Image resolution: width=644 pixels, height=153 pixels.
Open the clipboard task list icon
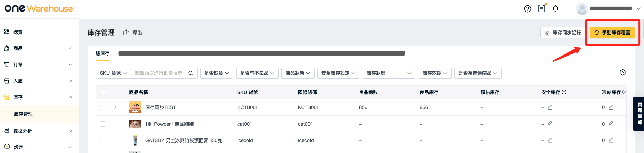pyautogui.click(x=542, y=8)
